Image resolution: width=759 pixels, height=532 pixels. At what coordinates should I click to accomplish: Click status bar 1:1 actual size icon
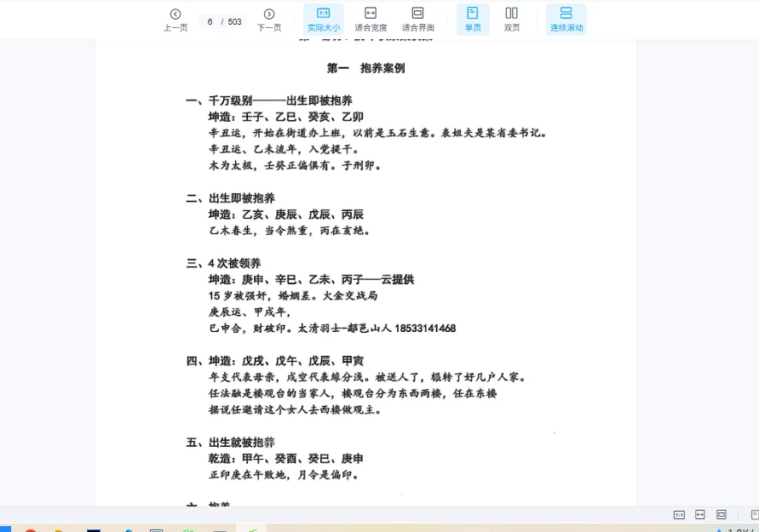pyautogui.click(x=679, y=515)
